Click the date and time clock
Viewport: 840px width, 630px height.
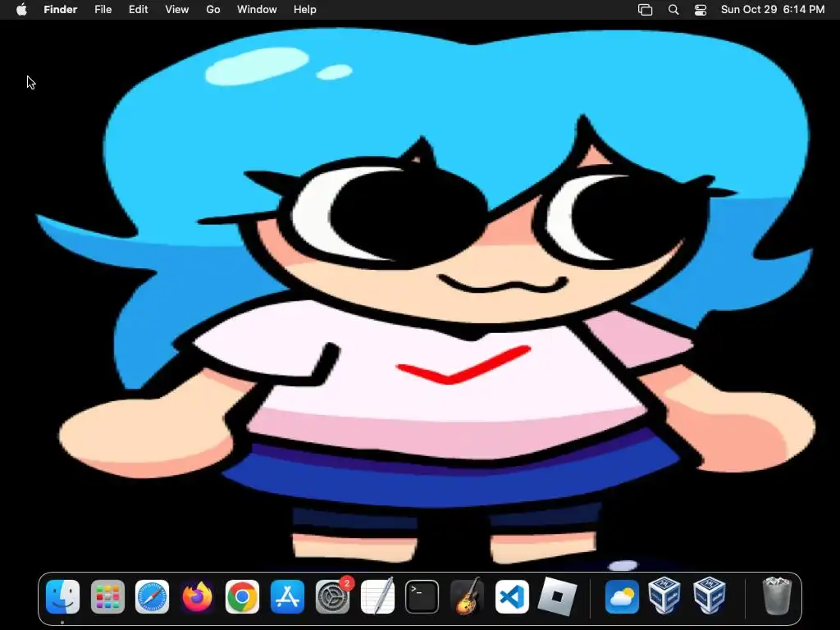pyautogui.click(x=773, y=10)
